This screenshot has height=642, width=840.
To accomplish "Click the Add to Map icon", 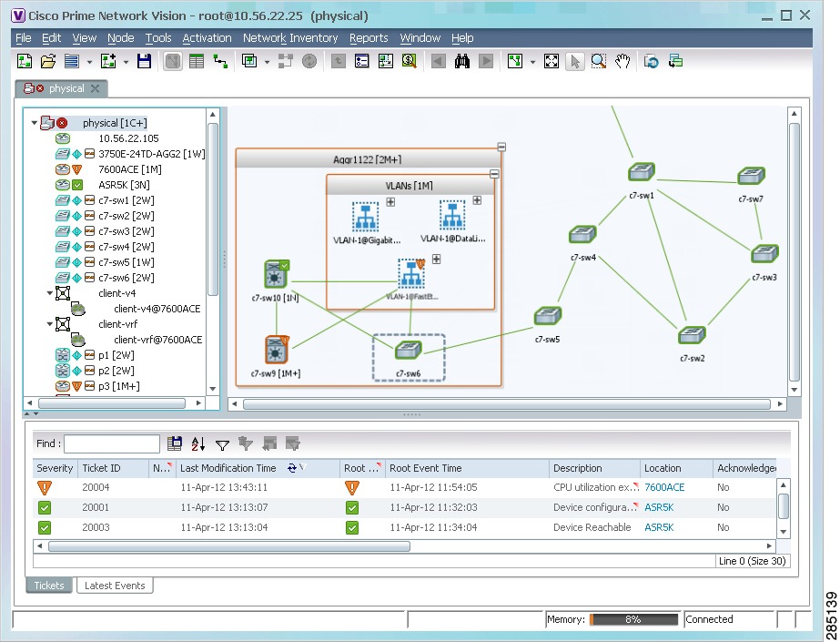I will point(108,61).
